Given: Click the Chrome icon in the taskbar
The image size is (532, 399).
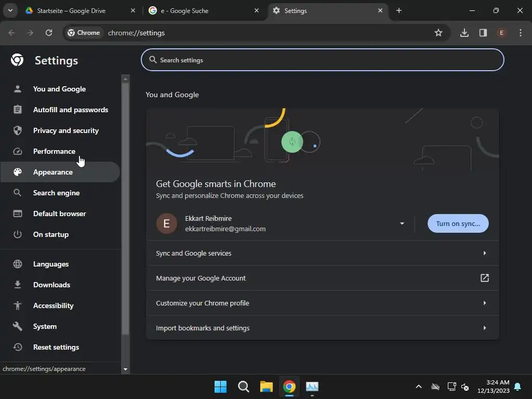Looking at the screenshot, I should 289,387.
